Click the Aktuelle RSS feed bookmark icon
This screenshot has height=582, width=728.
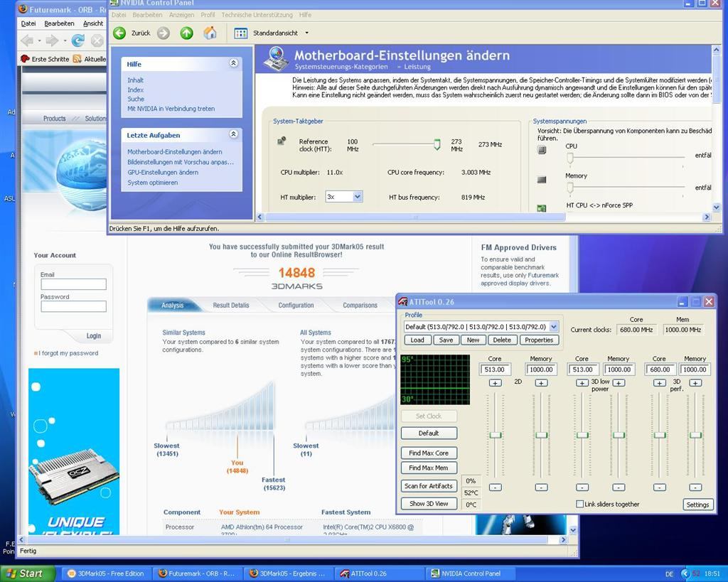(77, 59)
